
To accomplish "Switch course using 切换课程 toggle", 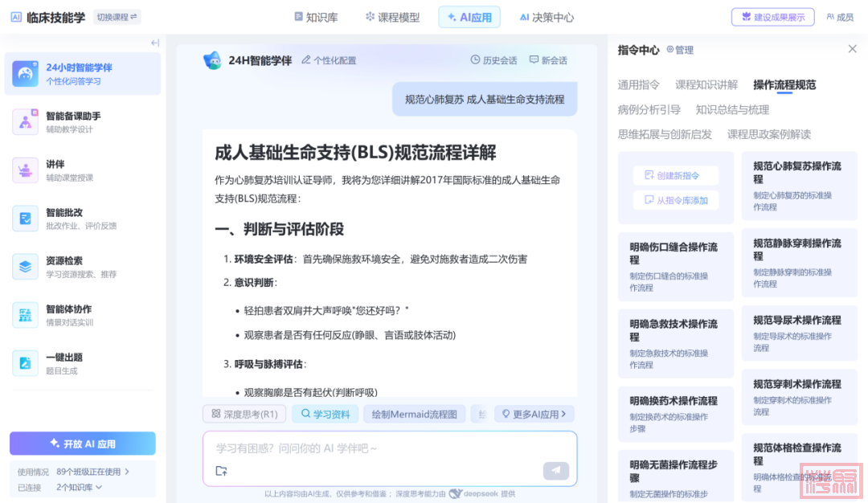I will (117, 17).
